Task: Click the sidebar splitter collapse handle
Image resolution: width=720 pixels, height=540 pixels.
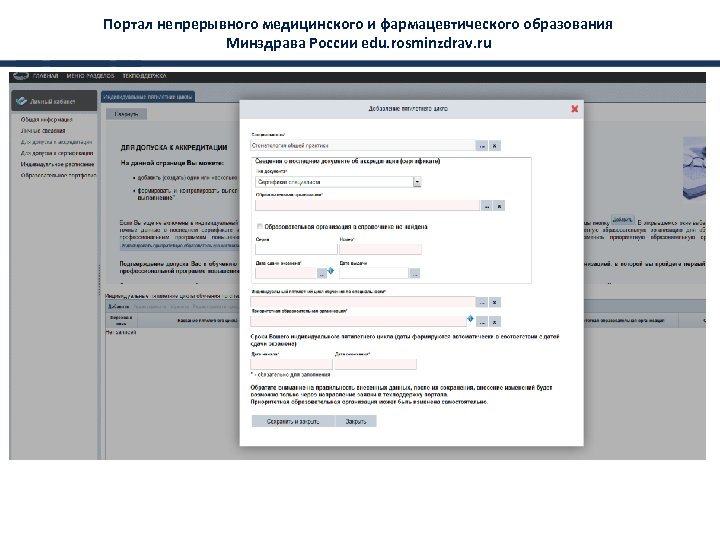Action: pyautogui.click(x=99, y=280)
